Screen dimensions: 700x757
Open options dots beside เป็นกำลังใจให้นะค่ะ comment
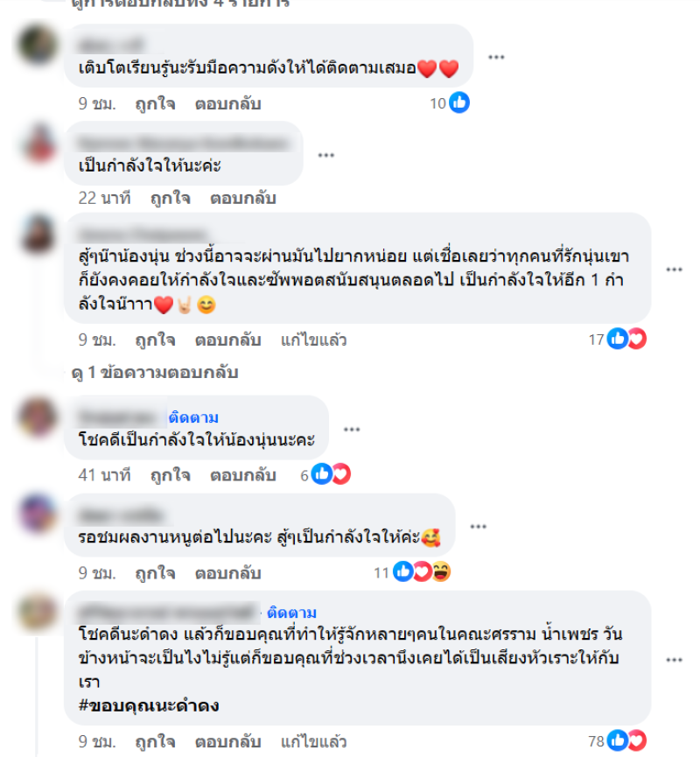(325, 155)
